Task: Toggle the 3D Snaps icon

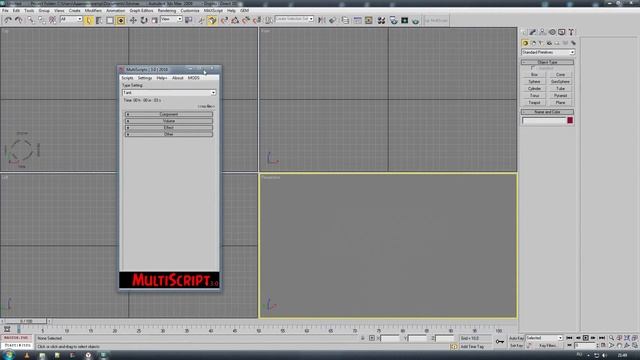Action: click(x=224, y=20)
